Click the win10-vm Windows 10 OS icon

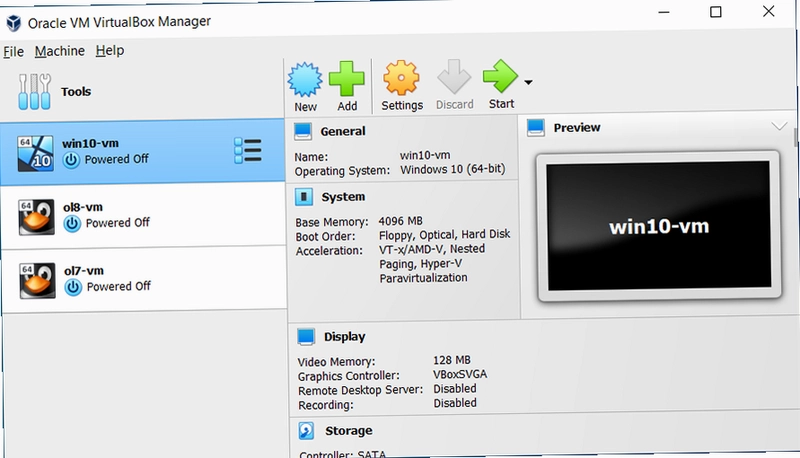[x=35, y=153]
